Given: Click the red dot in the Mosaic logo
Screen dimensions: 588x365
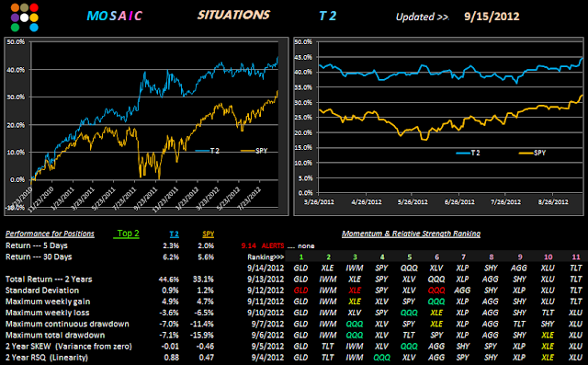Looking at the screenshot, I should (x=34, y=7).
